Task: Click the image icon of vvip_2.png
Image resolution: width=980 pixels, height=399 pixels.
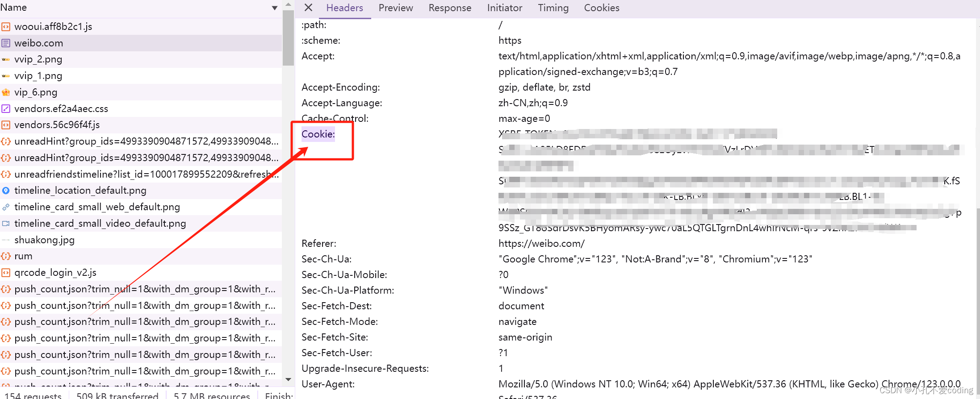Action: pos(6,59)
